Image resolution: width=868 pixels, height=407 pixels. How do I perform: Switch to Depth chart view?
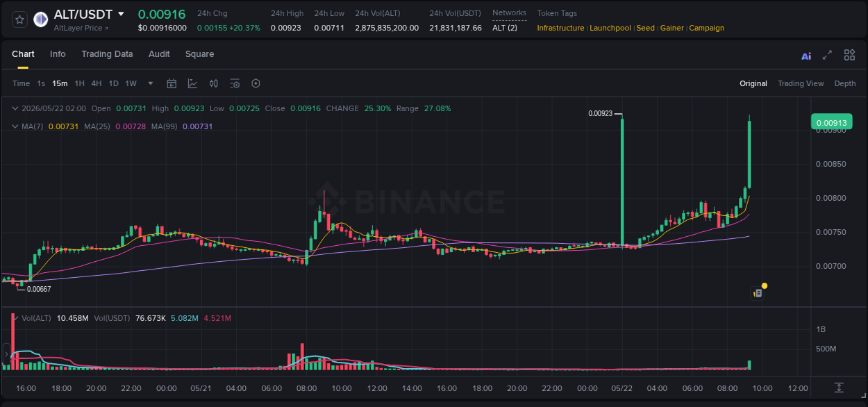pos(845,83)
